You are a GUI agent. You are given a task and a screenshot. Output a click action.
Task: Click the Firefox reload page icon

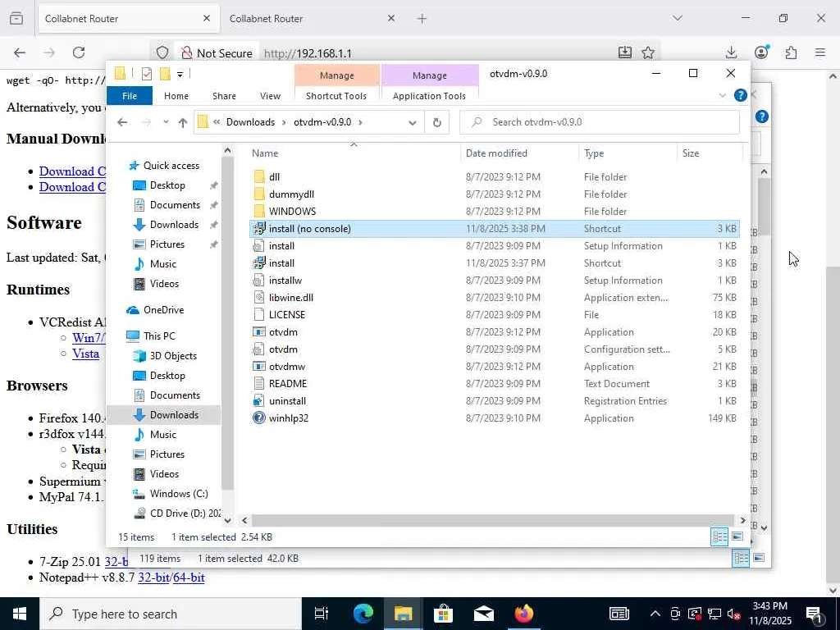[x=79, y=52]
